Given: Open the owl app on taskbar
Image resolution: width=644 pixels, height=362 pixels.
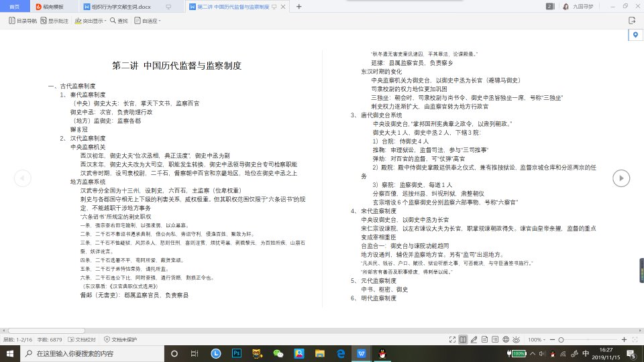Looking at the screenshot, I should click(257, 353).
